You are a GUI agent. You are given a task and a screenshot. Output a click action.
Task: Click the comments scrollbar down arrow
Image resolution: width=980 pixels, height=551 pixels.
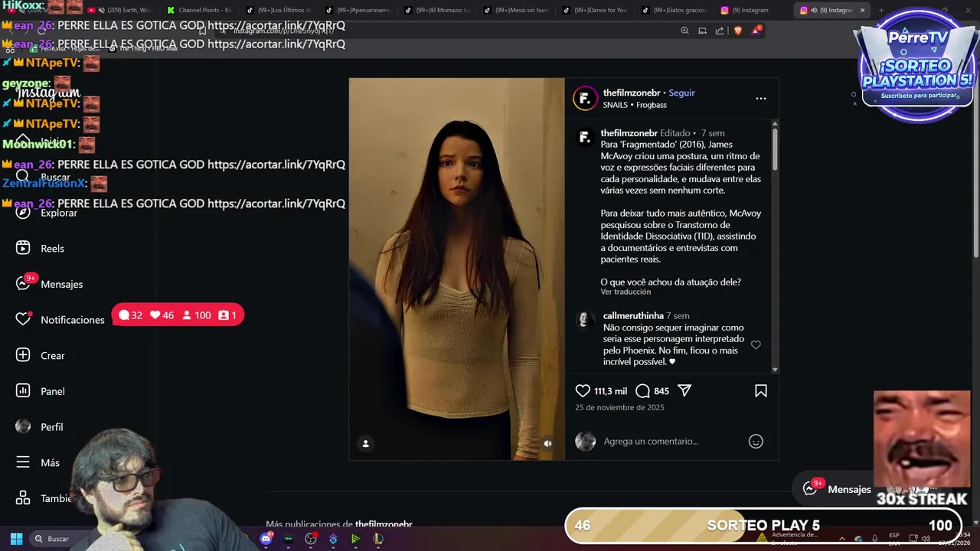pyautogui.click(x=775, y=370)
